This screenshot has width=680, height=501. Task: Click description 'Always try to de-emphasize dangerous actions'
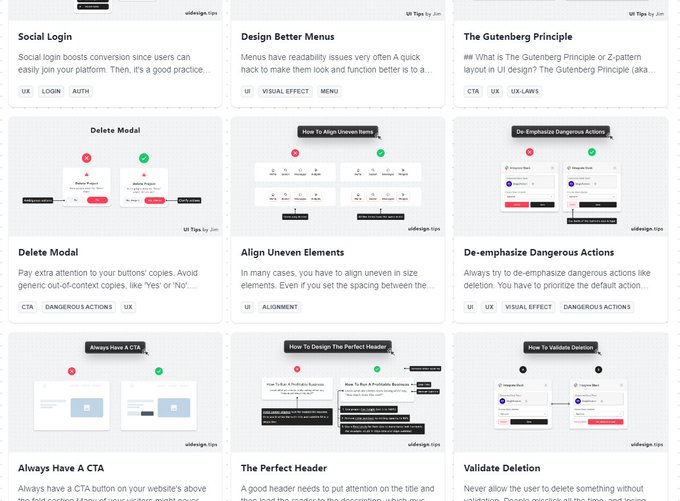[x=557, y=279]
